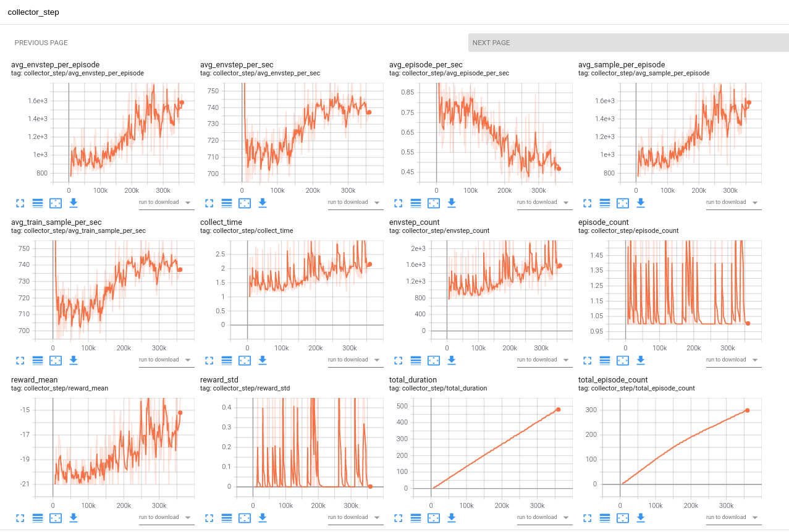This screenshot has width=789, height=532.
Task: Toggle y-axis log scale for reward_std
Action: point(227,518)
